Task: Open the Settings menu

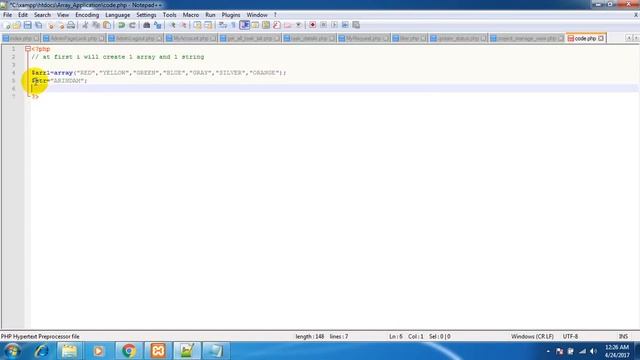Action: [146, 15]
